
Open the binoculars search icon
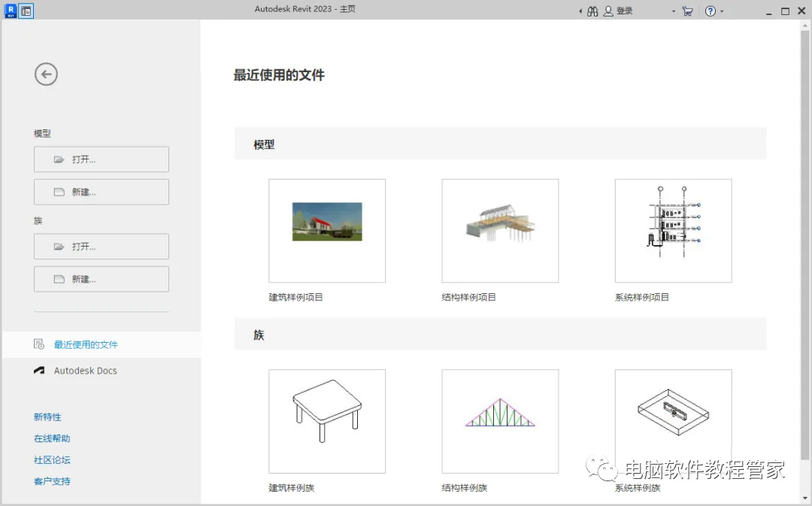pyautogui.click(x=592, y=11)
